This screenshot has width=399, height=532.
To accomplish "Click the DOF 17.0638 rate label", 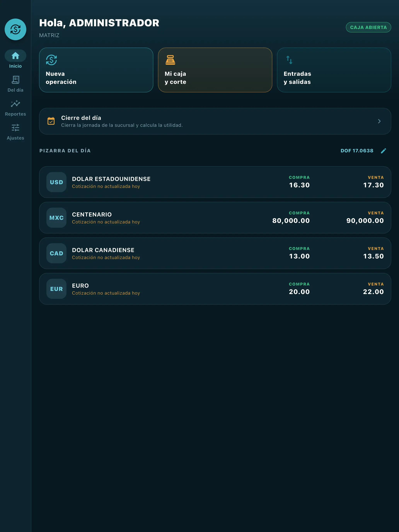I will pos(357,151).
